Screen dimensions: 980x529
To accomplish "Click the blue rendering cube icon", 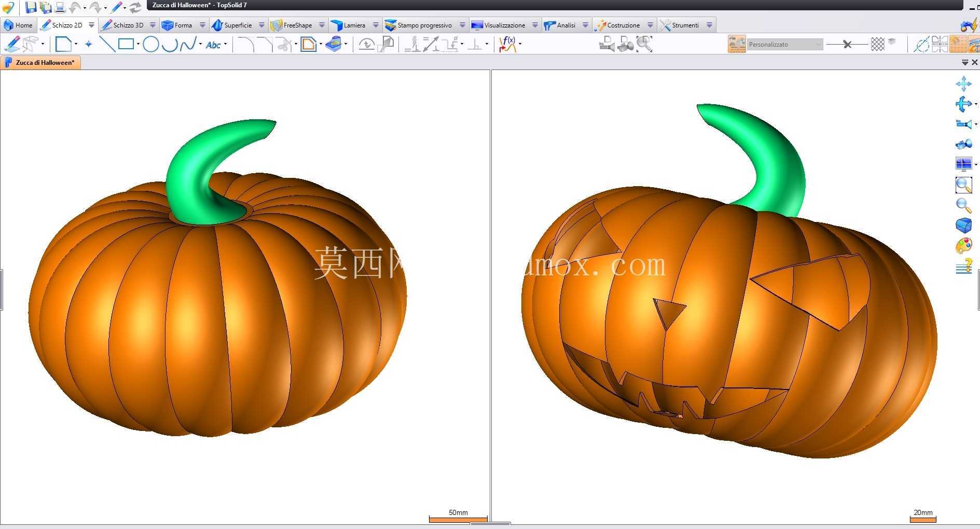I will [x=963, y=225].
